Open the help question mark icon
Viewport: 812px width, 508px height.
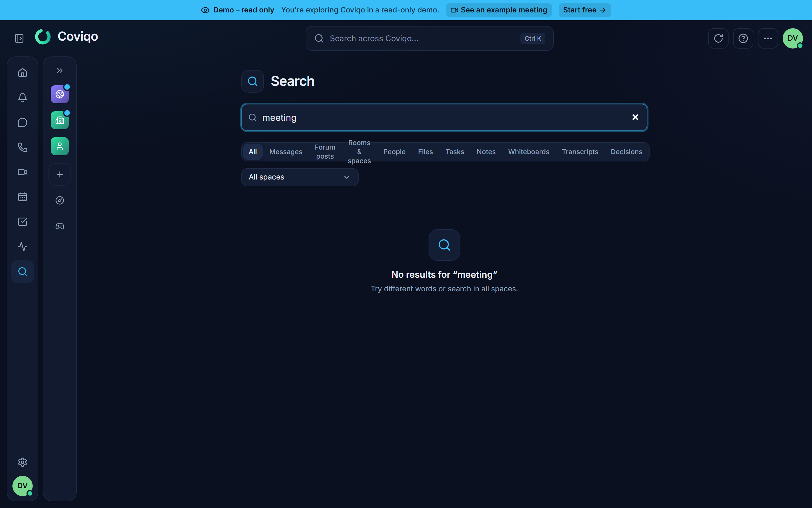pos(743,38)
